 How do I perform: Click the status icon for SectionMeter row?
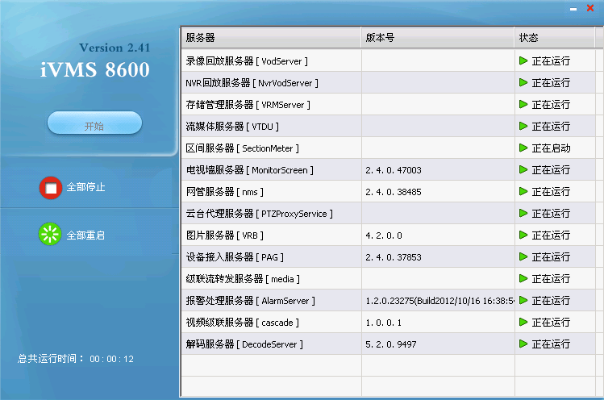[x=523, y=148]
